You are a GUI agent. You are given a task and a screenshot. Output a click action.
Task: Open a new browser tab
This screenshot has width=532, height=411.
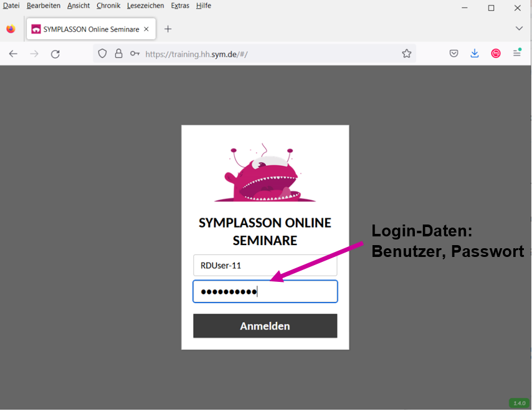(x=168, y=29)
